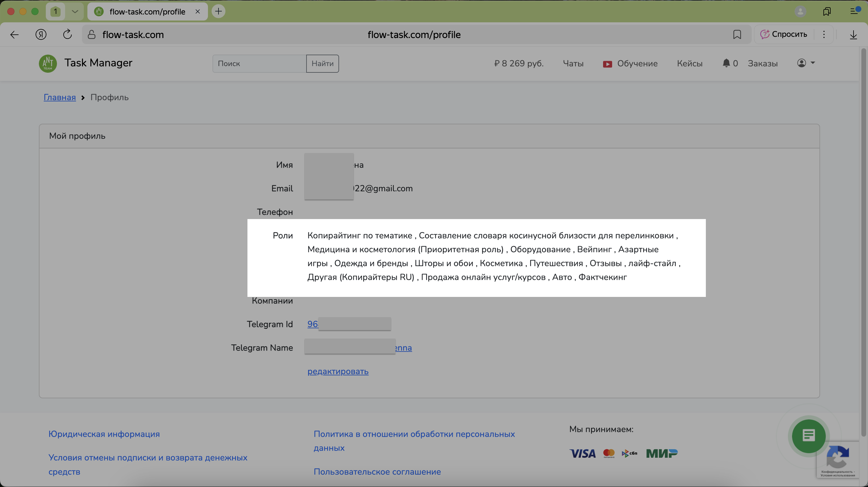The width and height of the screenshot is (868, 487).
Task: Open the browser profile avatar icon
Action: point(800,11)
